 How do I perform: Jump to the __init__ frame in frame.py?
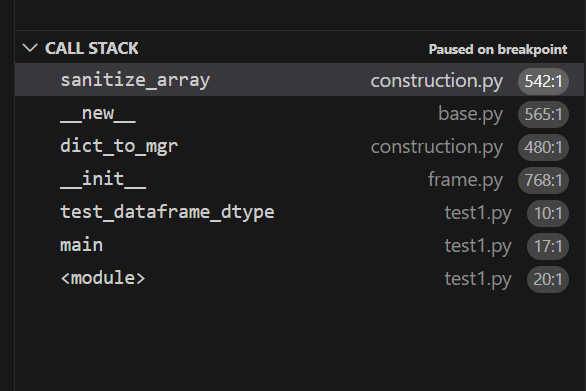click(x=299, y=179)
